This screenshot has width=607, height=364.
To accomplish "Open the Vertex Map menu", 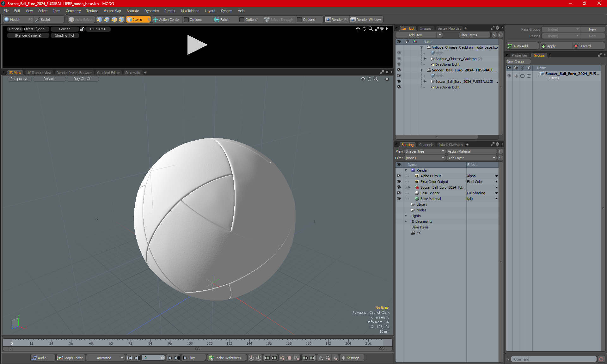I will [x=112, y=11].
